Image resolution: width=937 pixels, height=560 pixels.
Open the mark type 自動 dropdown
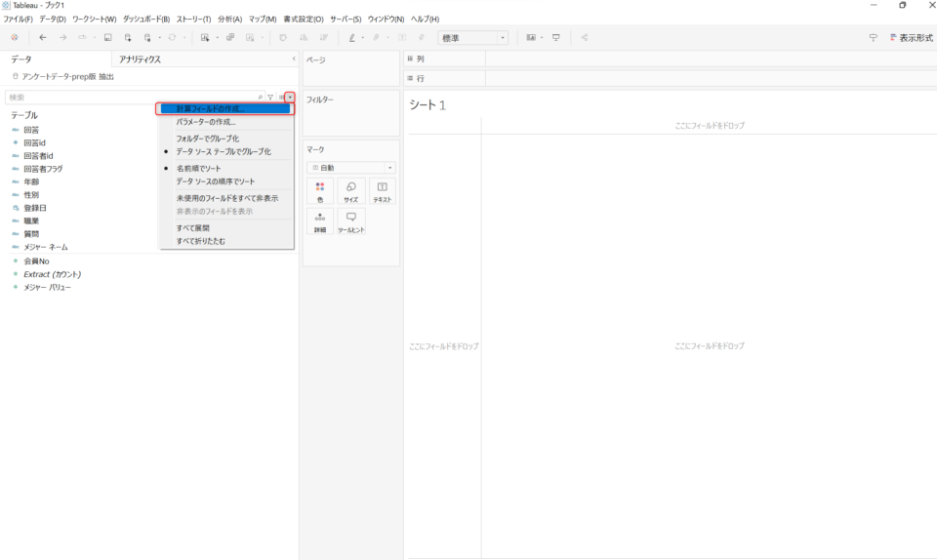(351, 168)
